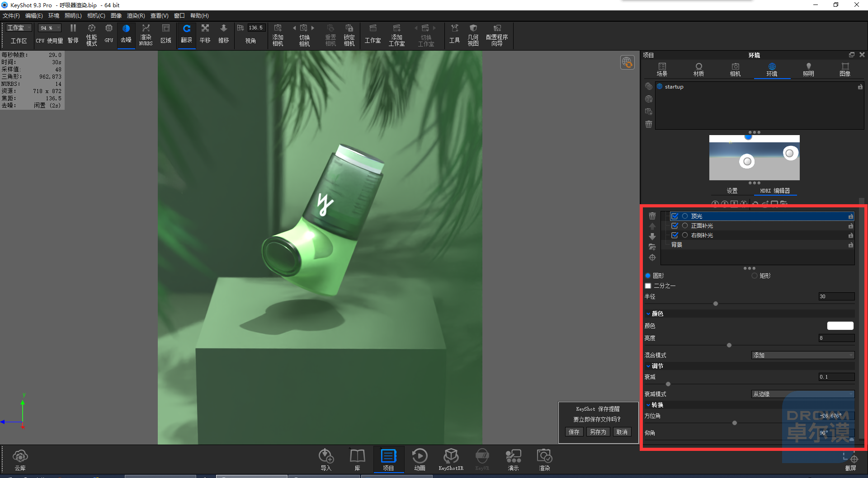This screenshot has width=868, height=478.
Task: Uncheck the 右侧补光 pin checkbox
Action: pos(675,235)
